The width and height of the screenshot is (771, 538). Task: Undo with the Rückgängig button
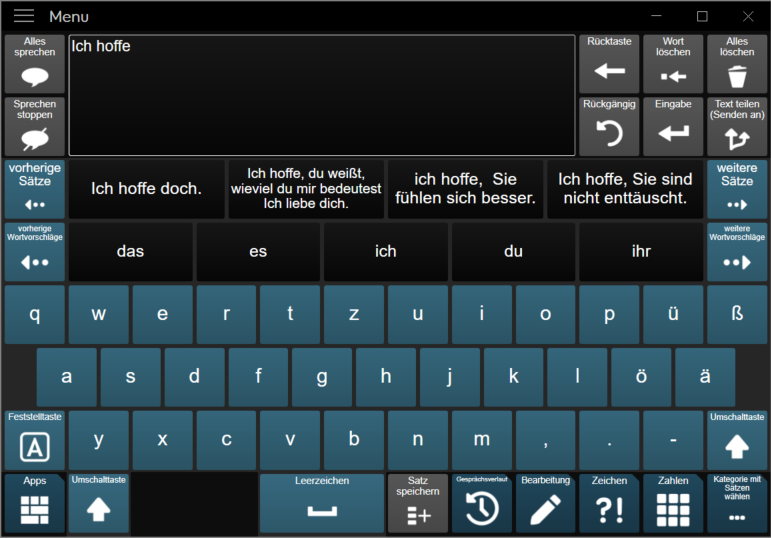coord(609,127)
